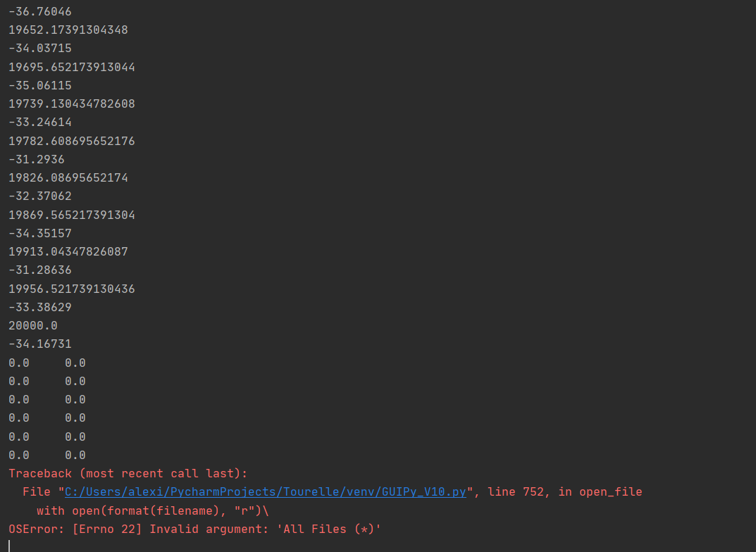The height and width of the screenshot is (552, 756).
Task: Click the last '0.0 0.0' output row
Action: tap(47, 455)
